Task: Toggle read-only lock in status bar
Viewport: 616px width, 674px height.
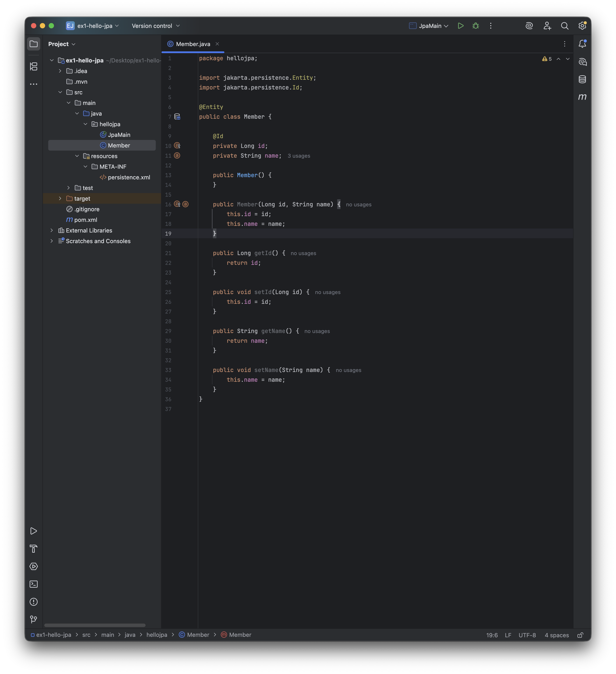Action: coord(580,635)
